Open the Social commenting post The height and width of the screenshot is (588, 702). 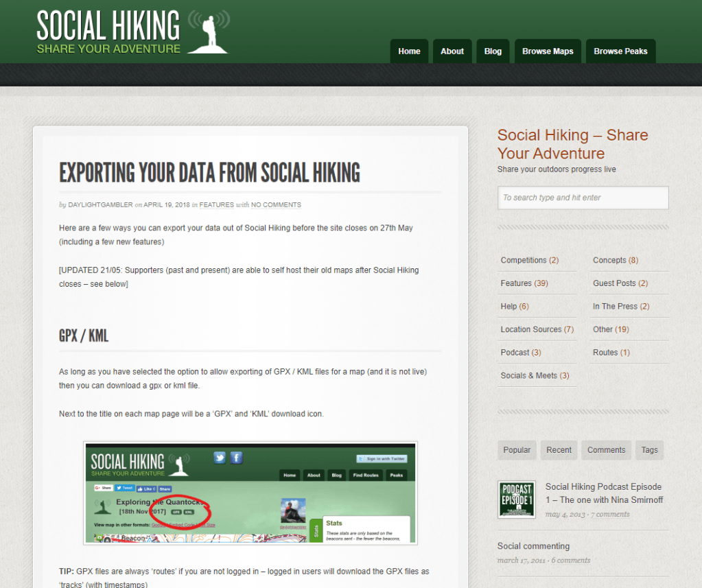(533, 546)
